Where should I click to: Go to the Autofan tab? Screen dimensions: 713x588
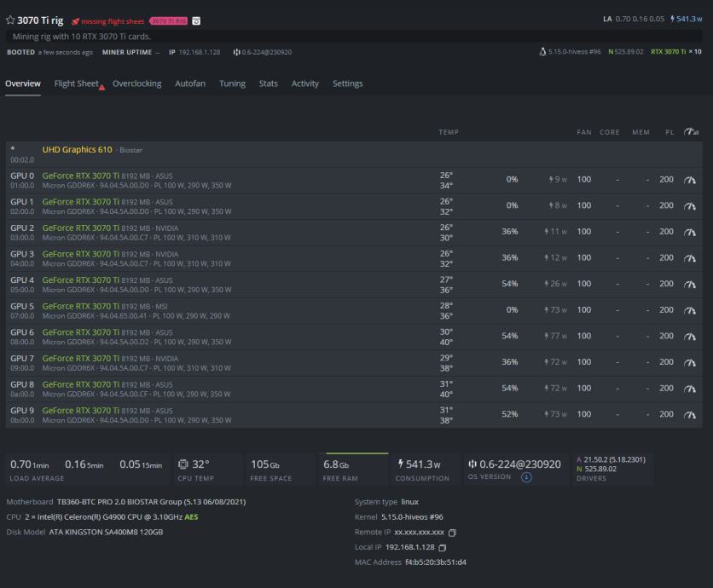click(189, 84)
